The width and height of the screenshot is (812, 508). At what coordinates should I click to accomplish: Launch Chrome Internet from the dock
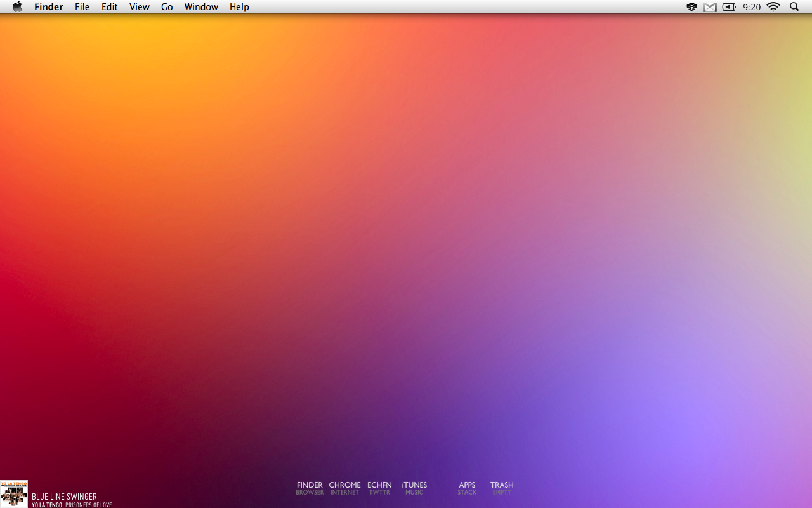coord(344,488)
